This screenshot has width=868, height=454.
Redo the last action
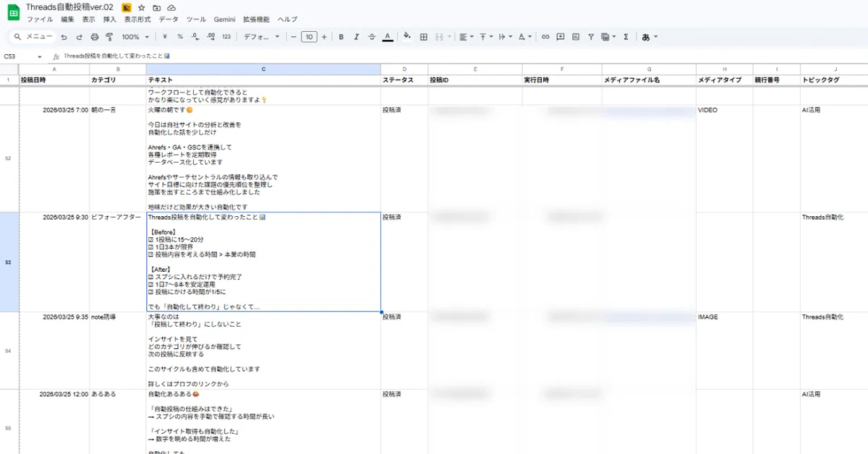(x=79, y=37)
